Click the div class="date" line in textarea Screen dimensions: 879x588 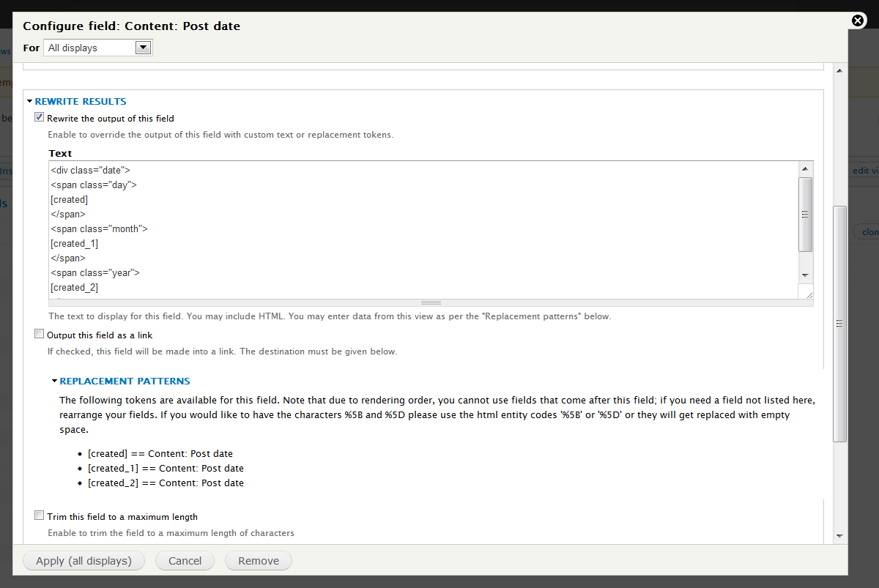(x=91, y=171)
